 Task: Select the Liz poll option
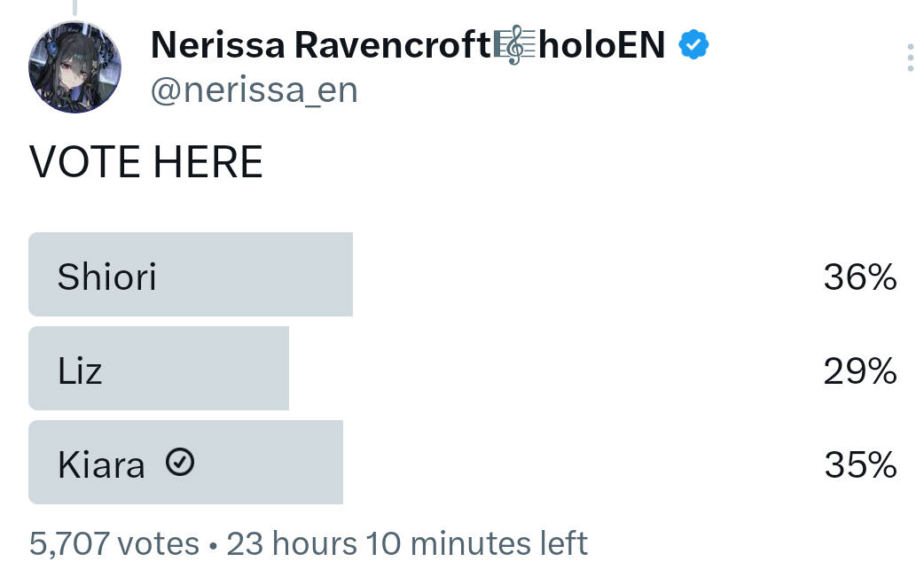point(463,369)
